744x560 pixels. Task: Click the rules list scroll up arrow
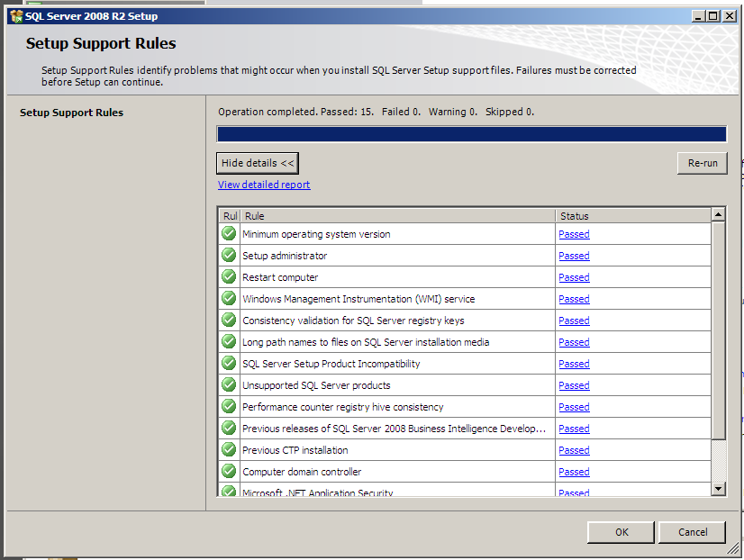719,215
